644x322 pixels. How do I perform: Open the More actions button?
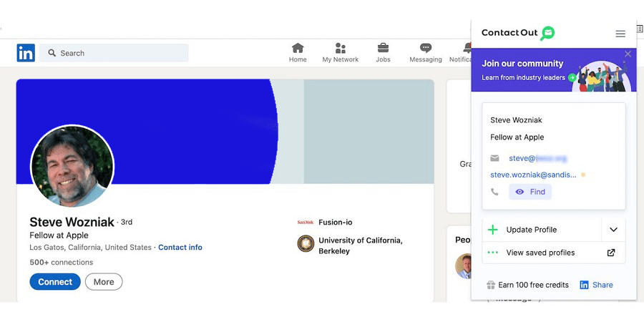tap(104, 282)
